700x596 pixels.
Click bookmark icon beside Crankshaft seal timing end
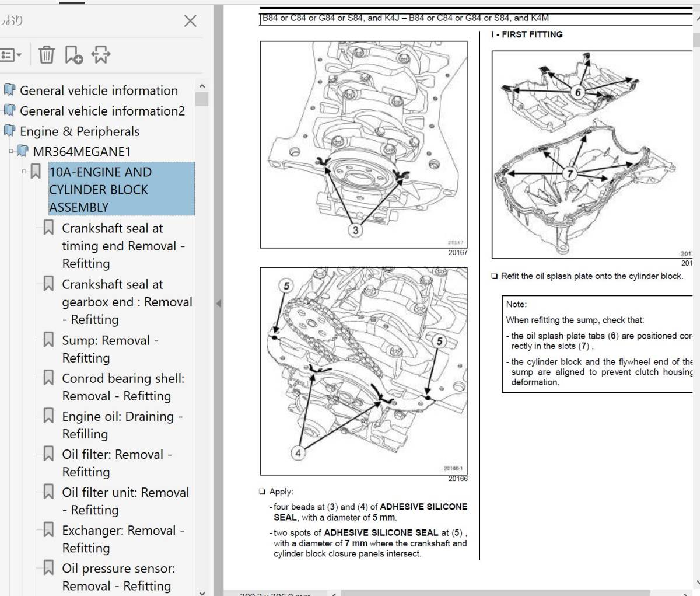click(x=49, y=228)
